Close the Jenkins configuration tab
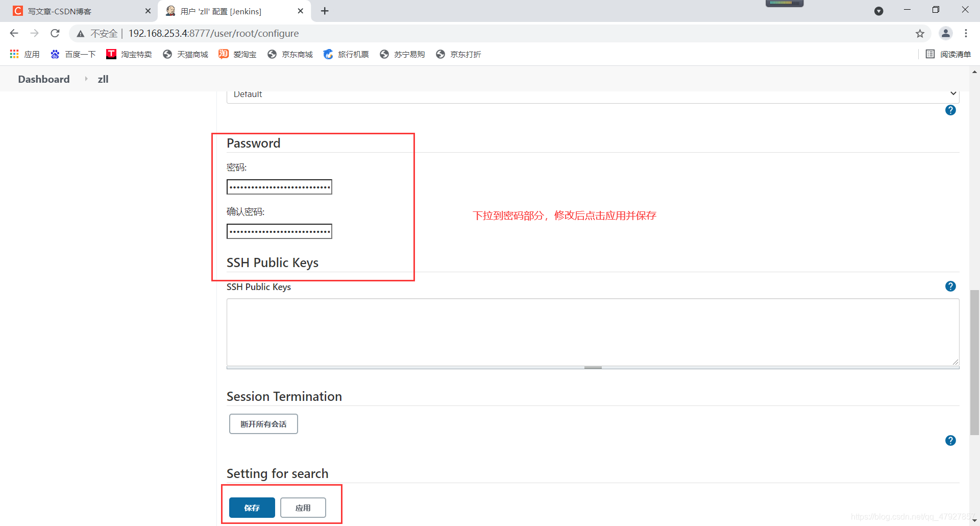The image size is (980, 526). pyautogui.click(x=301, y=11)
